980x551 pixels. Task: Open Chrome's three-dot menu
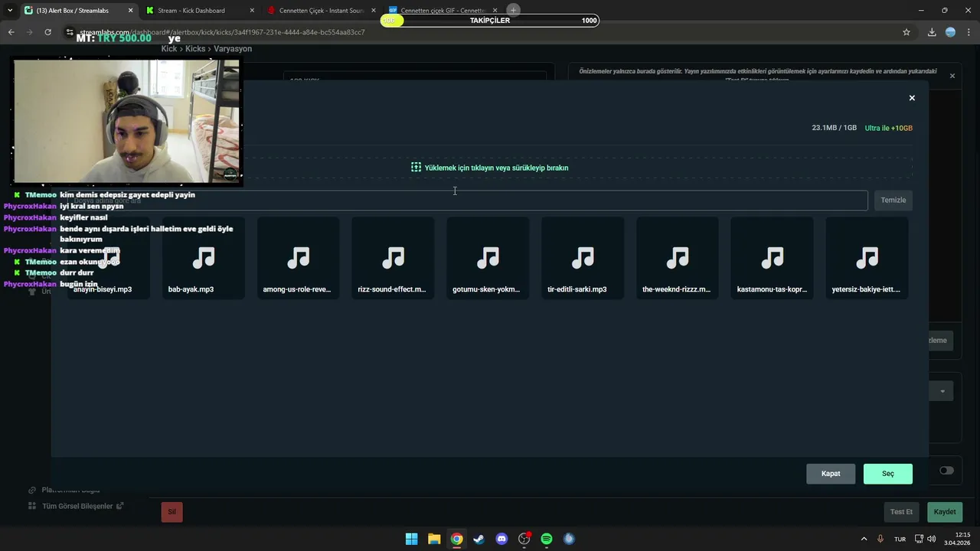click(969, 32)
